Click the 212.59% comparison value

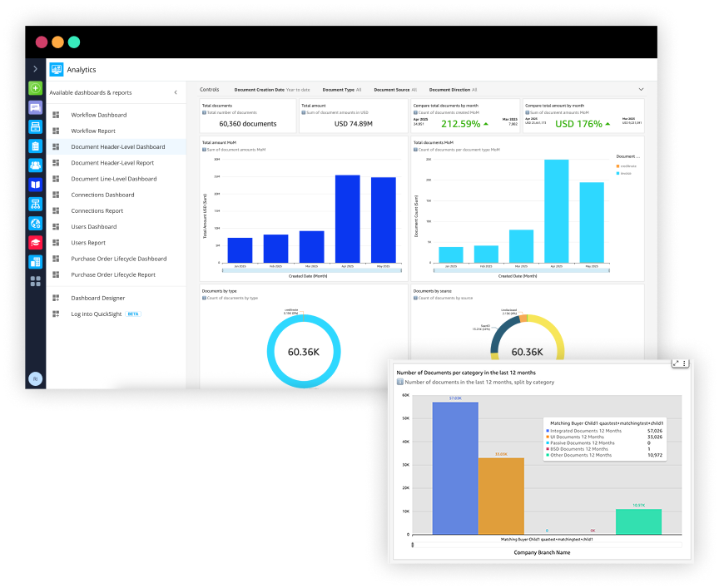tap(461, 124)
